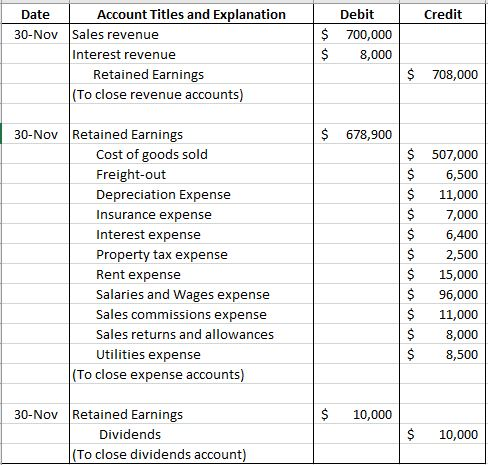Select the 96,000 credit amount
The height and width of the screenshot is (465, 488).
pos(443,294)
